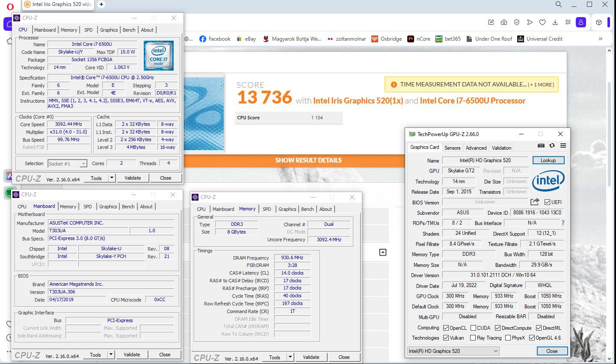Viewport: 616px width, 364px height.
Task: Switch to Validation tab in GPU-Z
Action: click(x=501, y=148)
